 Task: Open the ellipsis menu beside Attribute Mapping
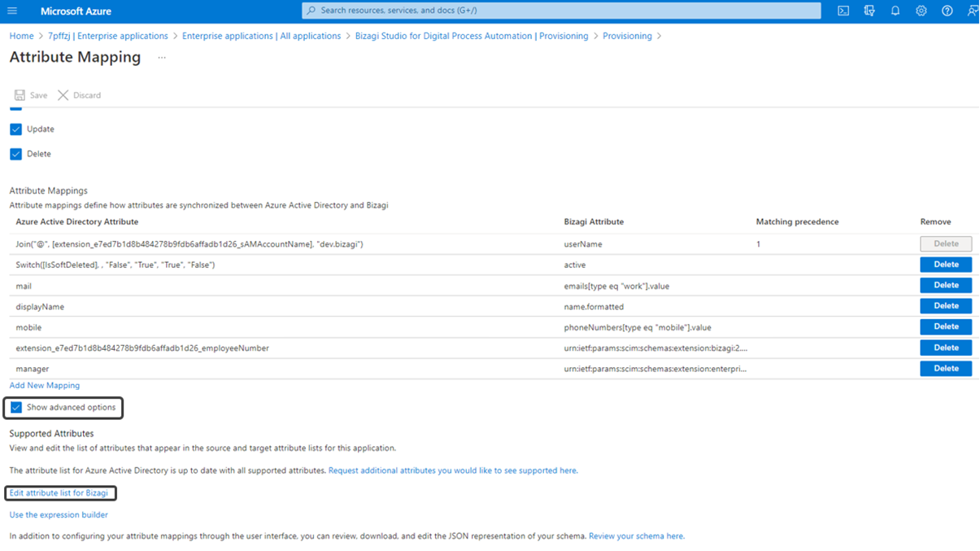pyautogui.click(x=162, y=58)
